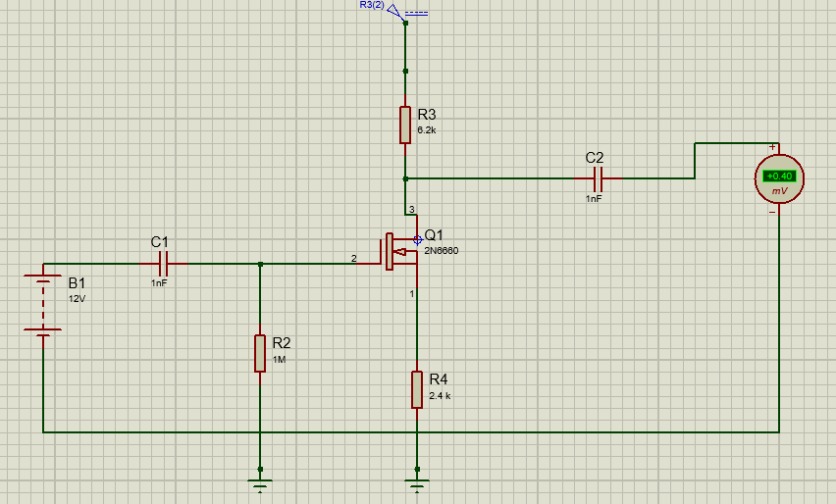Select the C1 capacitor symbol

click(x=164, y=263)
